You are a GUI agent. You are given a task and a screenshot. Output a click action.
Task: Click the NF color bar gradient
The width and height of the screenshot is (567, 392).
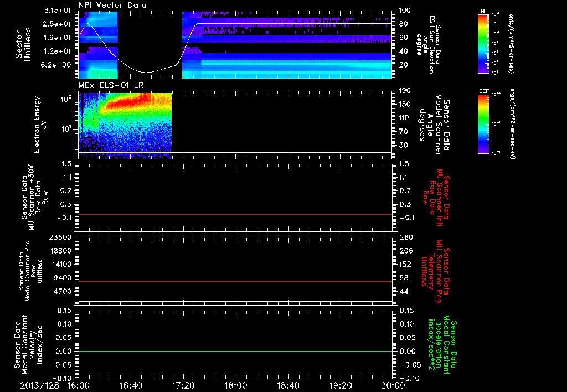click(x=483, y=44)
